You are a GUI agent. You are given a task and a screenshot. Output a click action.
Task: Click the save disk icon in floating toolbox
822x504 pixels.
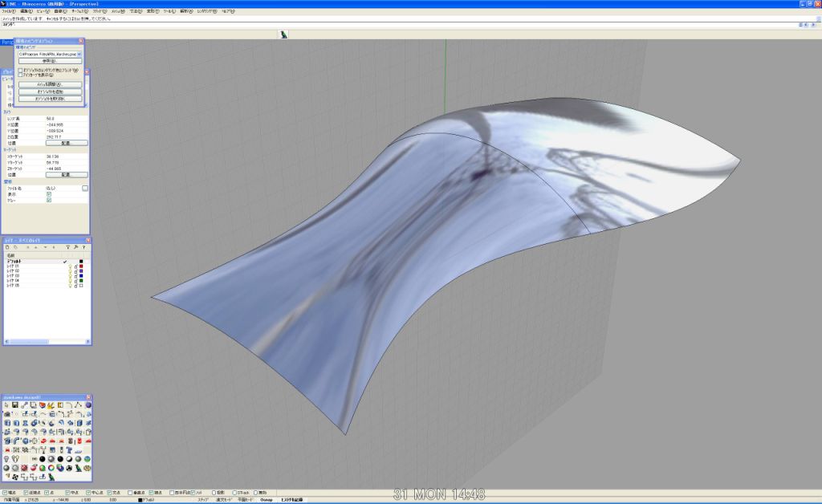15,405
